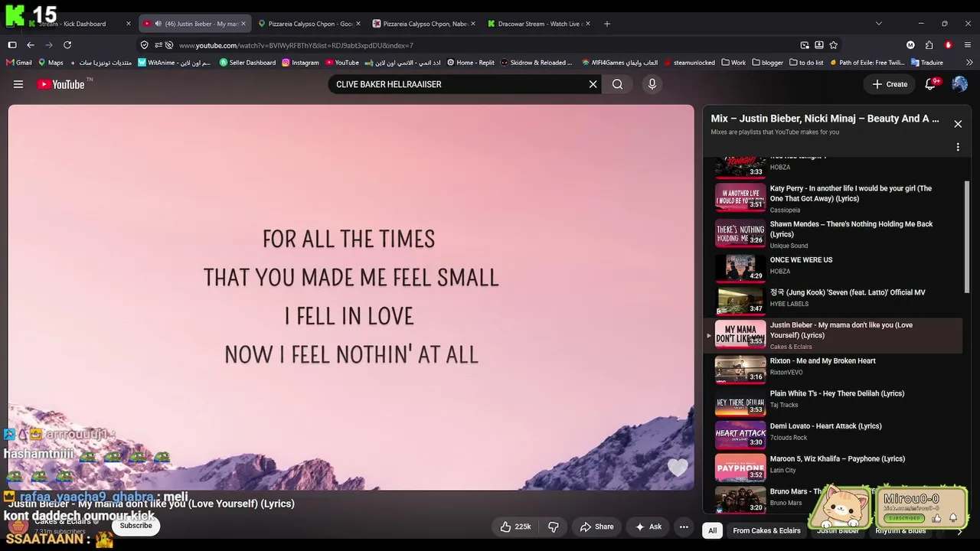The image size is (980, 551).
Task: Open the Gmail bookmark
Action: pyautogui.click(x=18, y=63)
